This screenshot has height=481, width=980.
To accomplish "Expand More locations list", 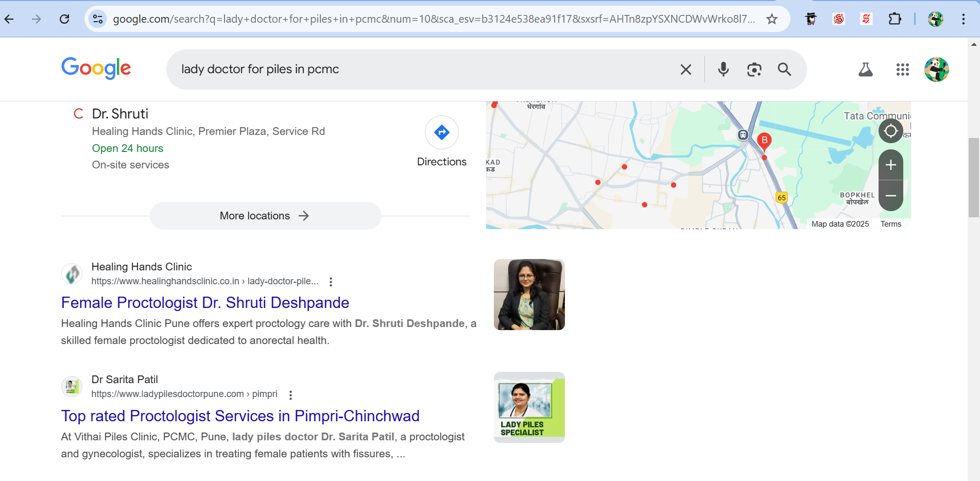I will point(265,216).
